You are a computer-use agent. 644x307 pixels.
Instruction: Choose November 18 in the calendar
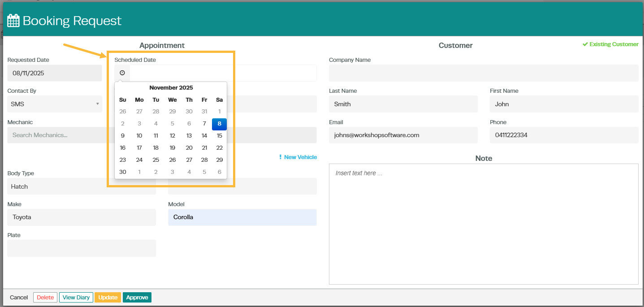(156, 148)
